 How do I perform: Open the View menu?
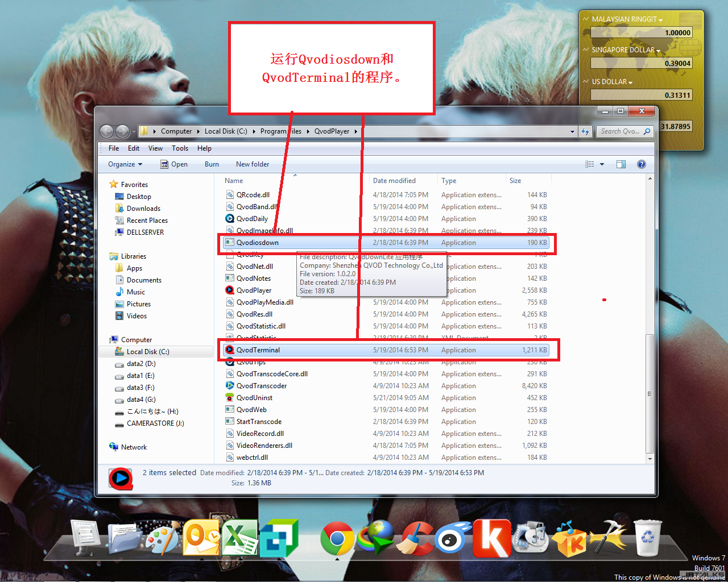coord(155,148)
